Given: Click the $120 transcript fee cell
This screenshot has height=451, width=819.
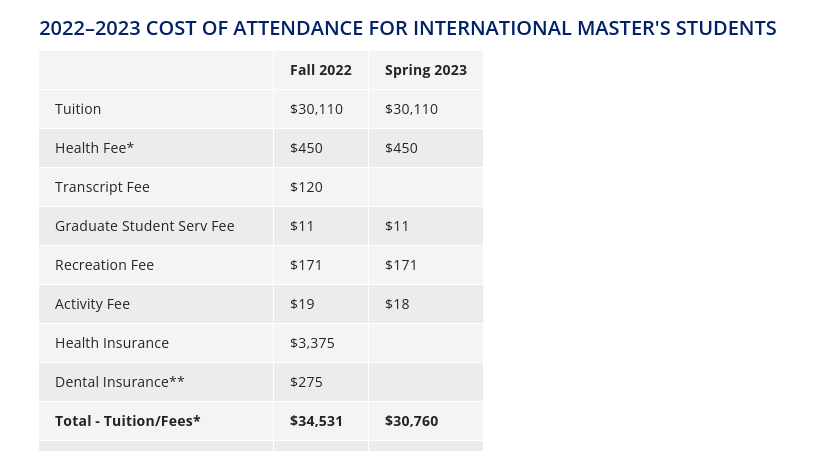Looking at the screenshot, I should pyautogui.click(x=306, y=187).
